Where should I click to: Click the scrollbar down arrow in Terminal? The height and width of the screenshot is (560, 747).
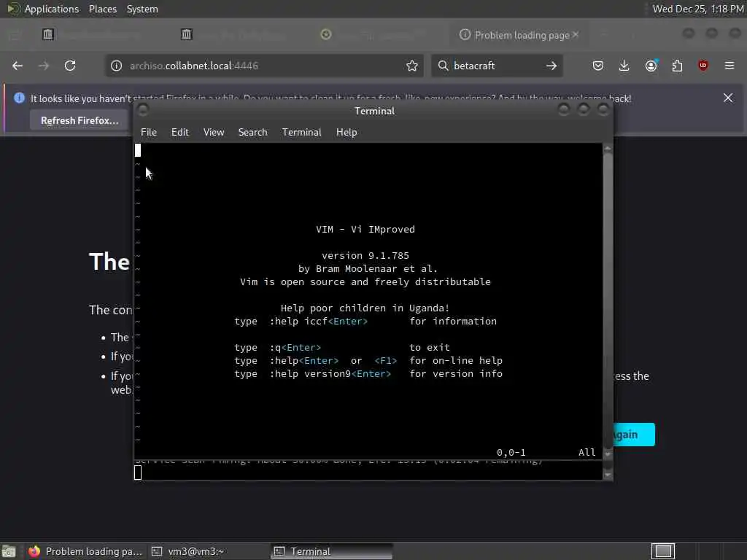[x=608, y=454]
